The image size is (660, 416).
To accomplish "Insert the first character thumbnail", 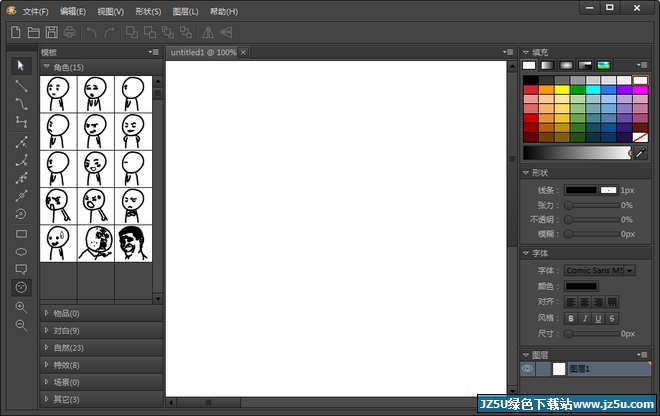I will (58, 94).
